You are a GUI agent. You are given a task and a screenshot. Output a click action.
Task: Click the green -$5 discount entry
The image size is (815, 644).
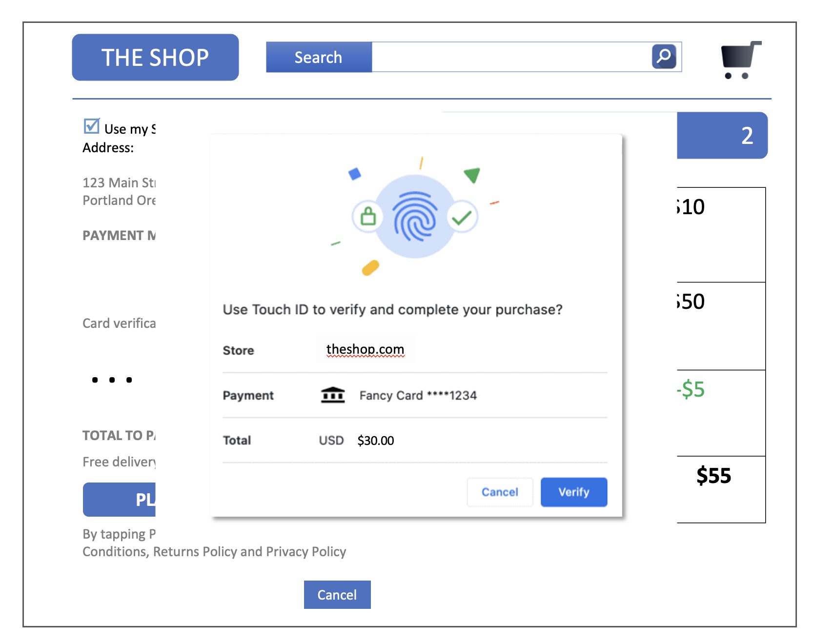tap(691, 389)
